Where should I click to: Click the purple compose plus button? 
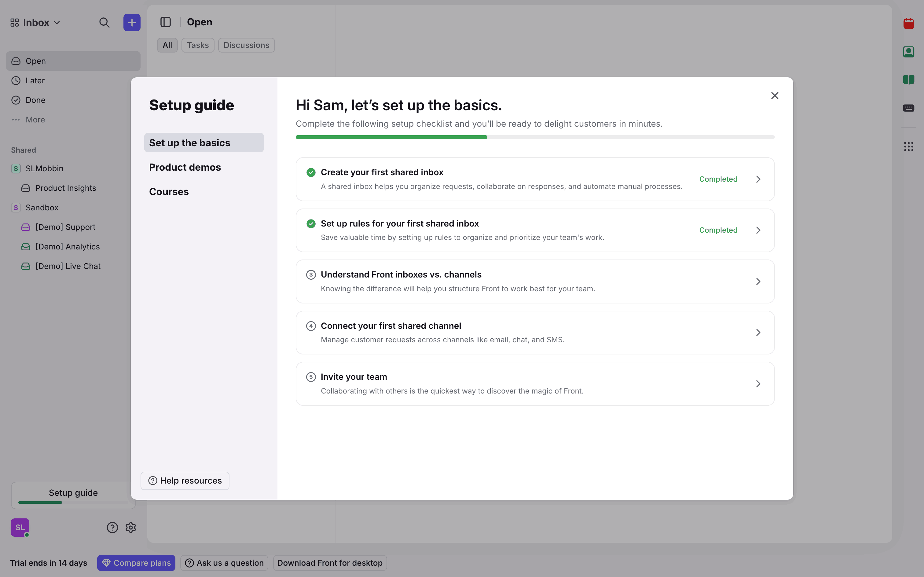[x=132, y=23]
